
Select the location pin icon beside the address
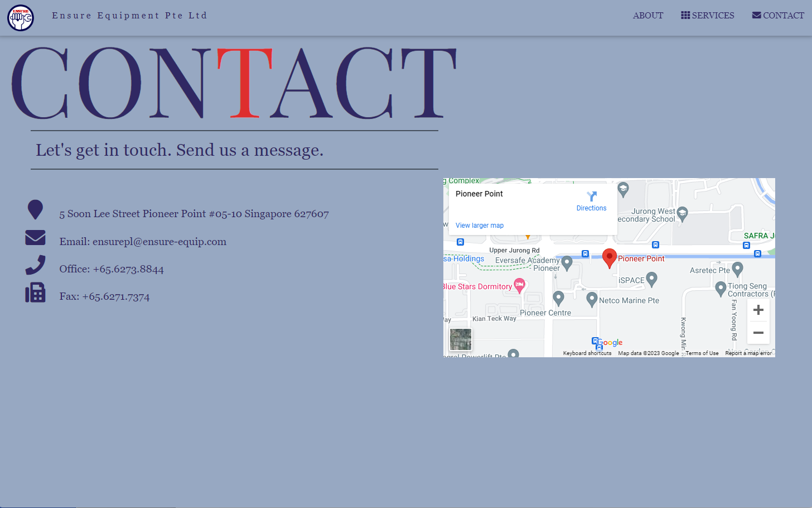[35, 210]
